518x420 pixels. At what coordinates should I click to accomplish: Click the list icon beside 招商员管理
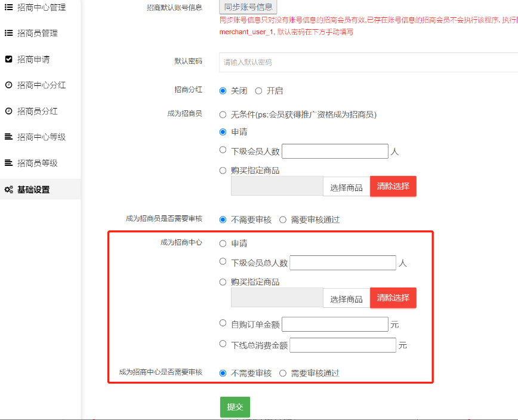click(x=8, y=33)
